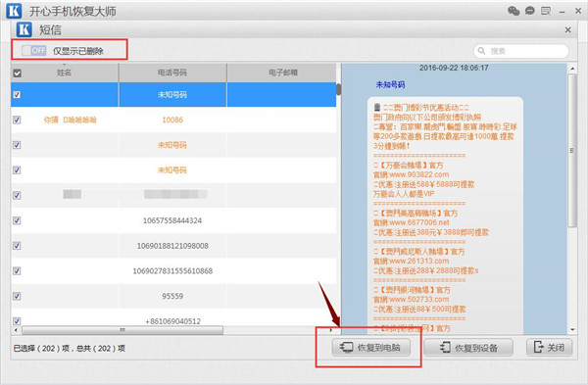The image size is (588, 385).
Task: Click the timestamp 2016-09-22 18:06:17
Action: click(454, 68)
